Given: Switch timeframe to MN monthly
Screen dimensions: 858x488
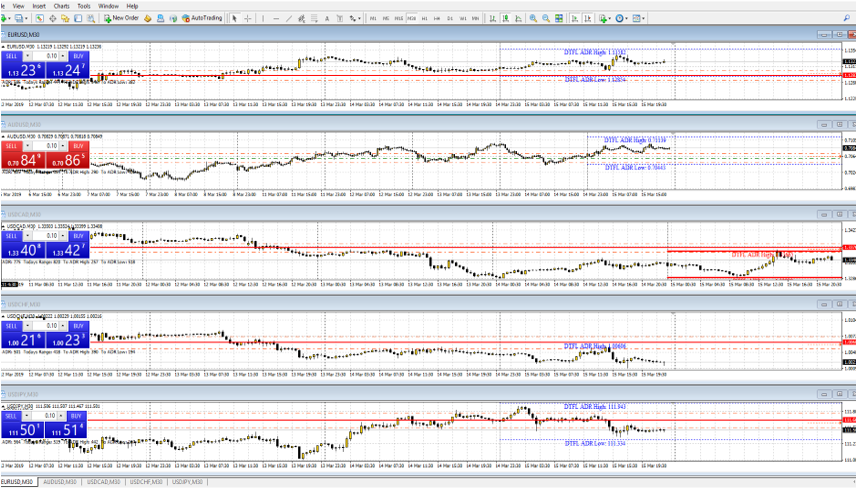Looking at the screenshot, I should click(476, 18).
